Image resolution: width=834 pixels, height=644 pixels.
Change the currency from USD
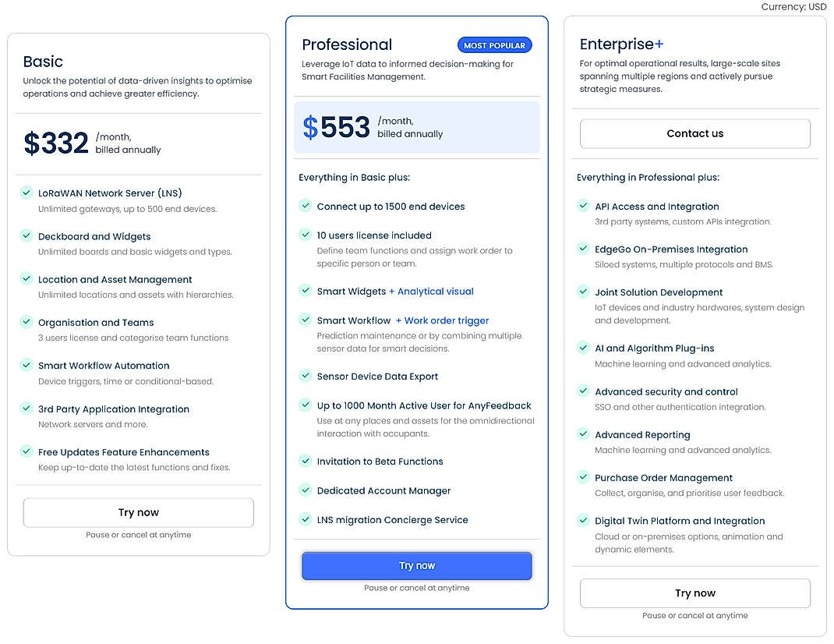tap(794, 6)
